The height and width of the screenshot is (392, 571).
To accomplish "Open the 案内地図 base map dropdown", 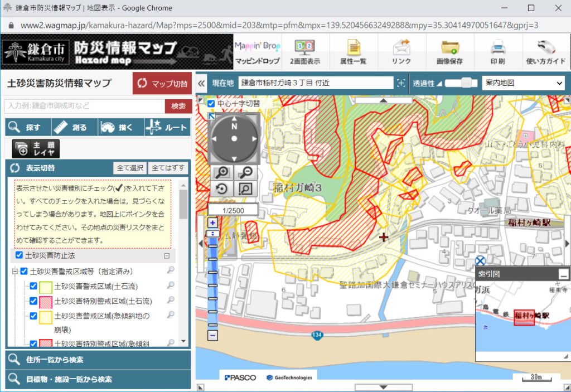I will 523,83.
